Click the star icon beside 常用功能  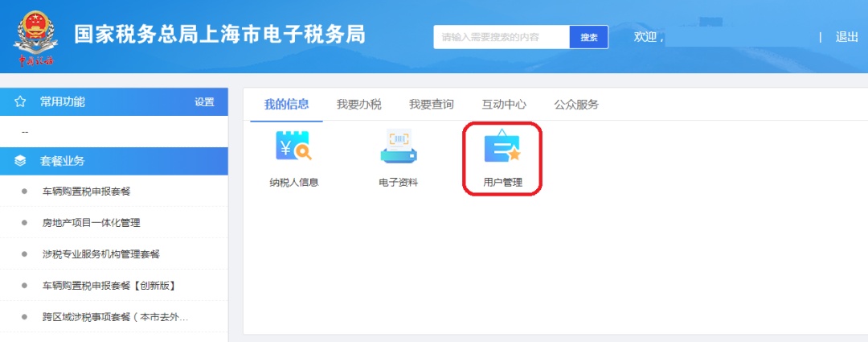[20, 102]
